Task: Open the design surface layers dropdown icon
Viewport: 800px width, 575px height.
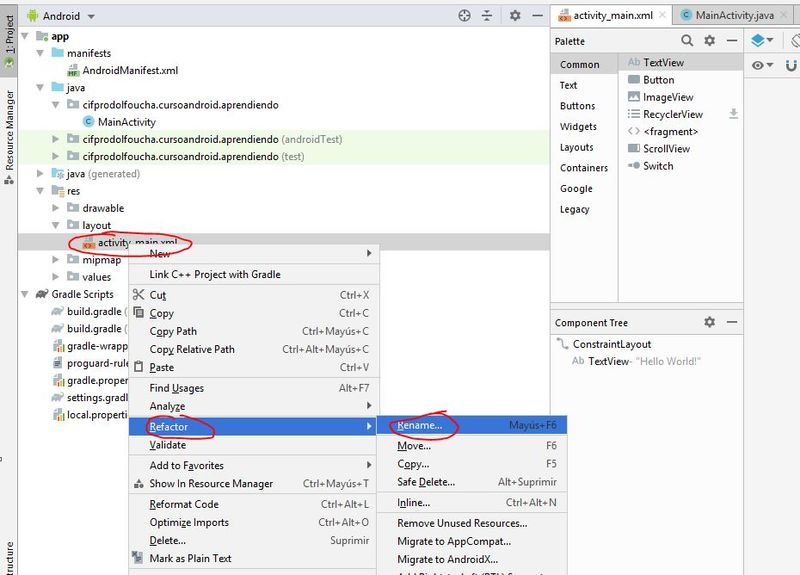Action: click(762, 40)
